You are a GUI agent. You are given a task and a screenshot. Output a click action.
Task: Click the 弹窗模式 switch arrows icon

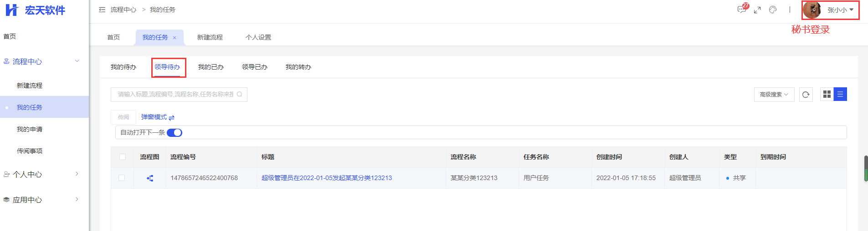pyautogui.click(x=172, y=118)
